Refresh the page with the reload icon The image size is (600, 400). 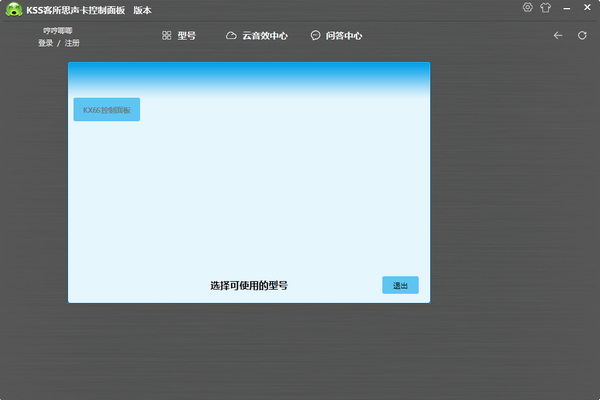[x=581, y=35]
